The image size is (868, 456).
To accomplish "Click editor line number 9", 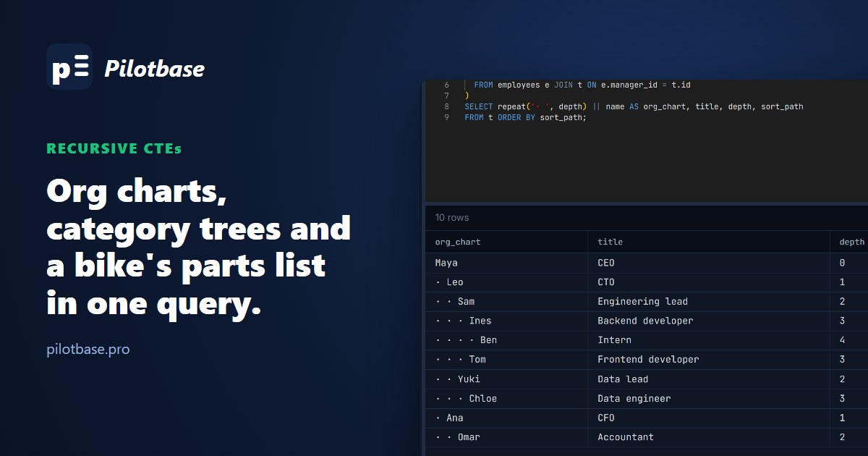I will [x=447, y=117].
